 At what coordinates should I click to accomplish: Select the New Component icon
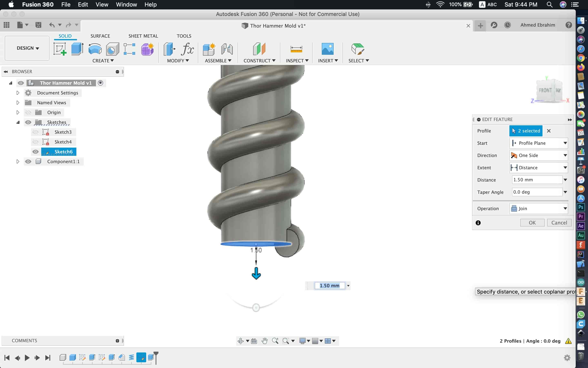(209, 49)
